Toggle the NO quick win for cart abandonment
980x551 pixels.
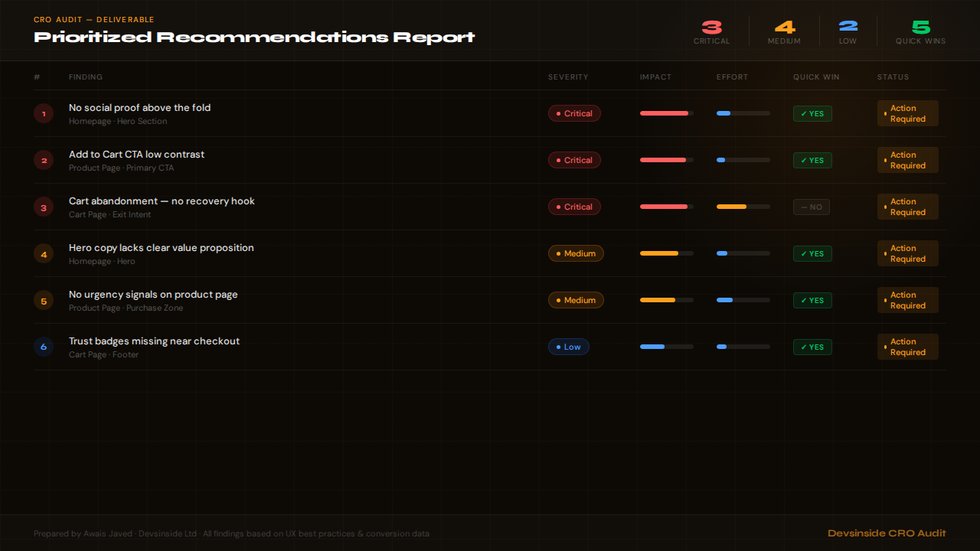[x=812, y=207]
